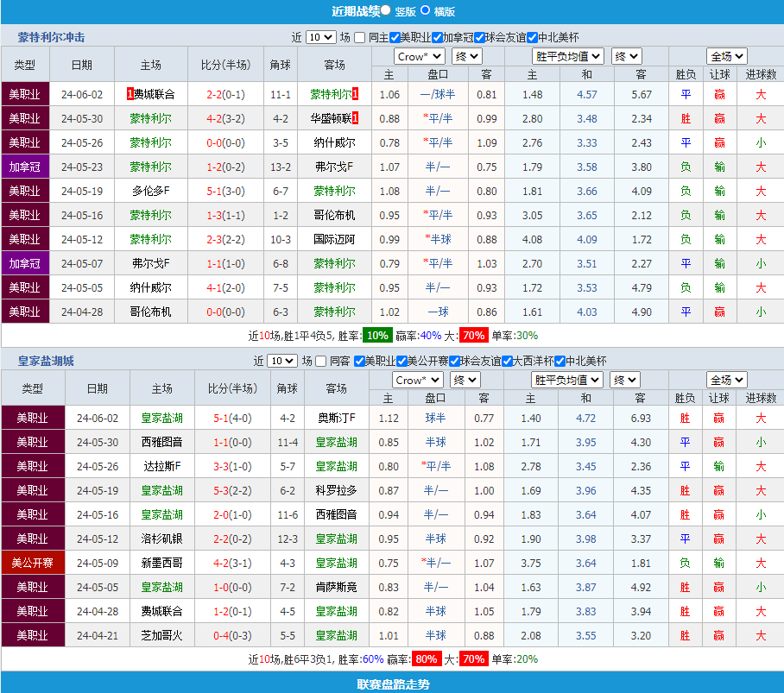Click the 联赛盘路走势 section header
The width and height of the screenshot is (784, 693).
click(392, 684)
